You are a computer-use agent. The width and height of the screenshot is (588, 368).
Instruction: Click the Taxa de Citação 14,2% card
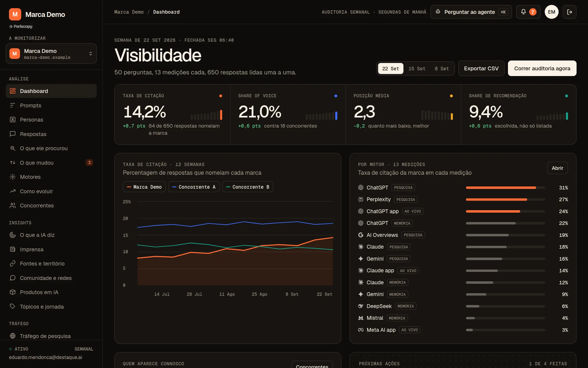click(x=173, y=114)
